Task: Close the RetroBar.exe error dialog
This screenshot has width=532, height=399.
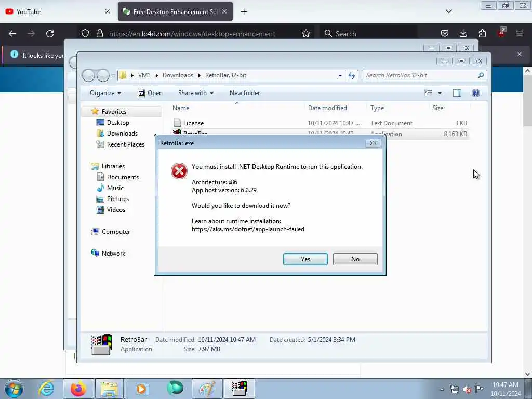Action: (373, 143)
